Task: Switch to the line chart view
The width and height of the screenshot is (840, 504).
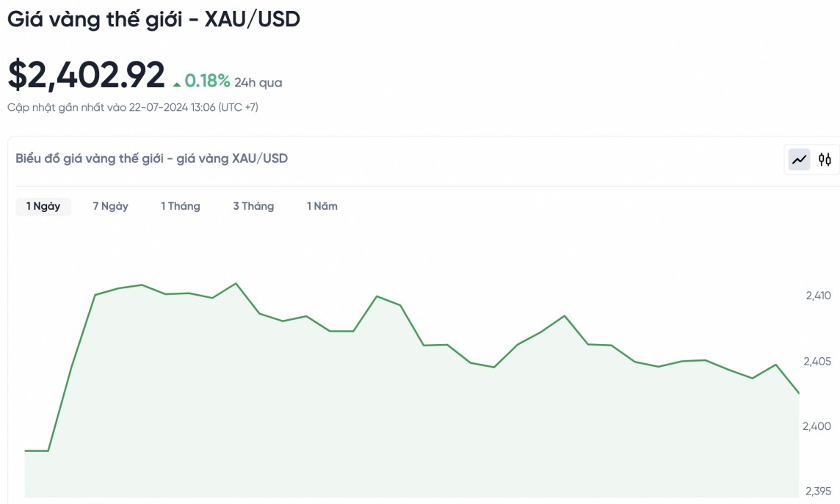Action: pos(799,159)
